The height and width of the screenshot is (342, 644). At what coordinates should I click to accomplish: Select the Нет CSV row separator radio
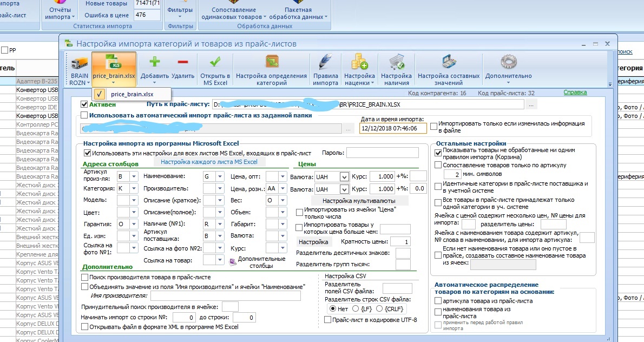332,309
